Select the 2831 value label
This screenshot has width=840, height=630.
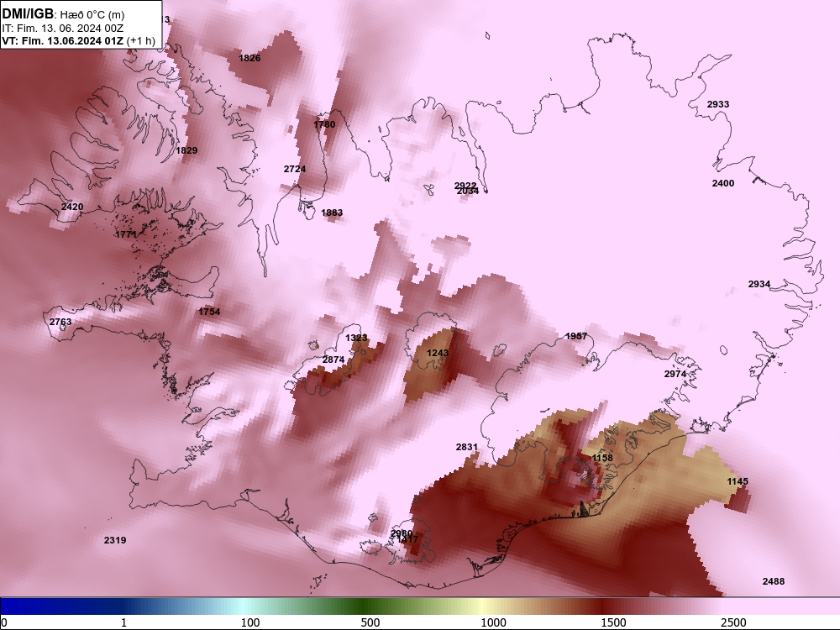(x=466, y=446)
